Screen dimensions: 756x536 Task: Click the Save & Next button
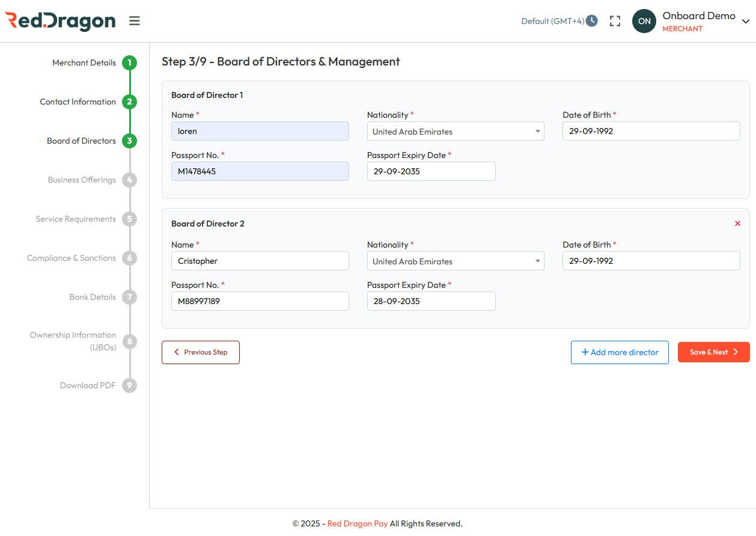coord(713,352)
